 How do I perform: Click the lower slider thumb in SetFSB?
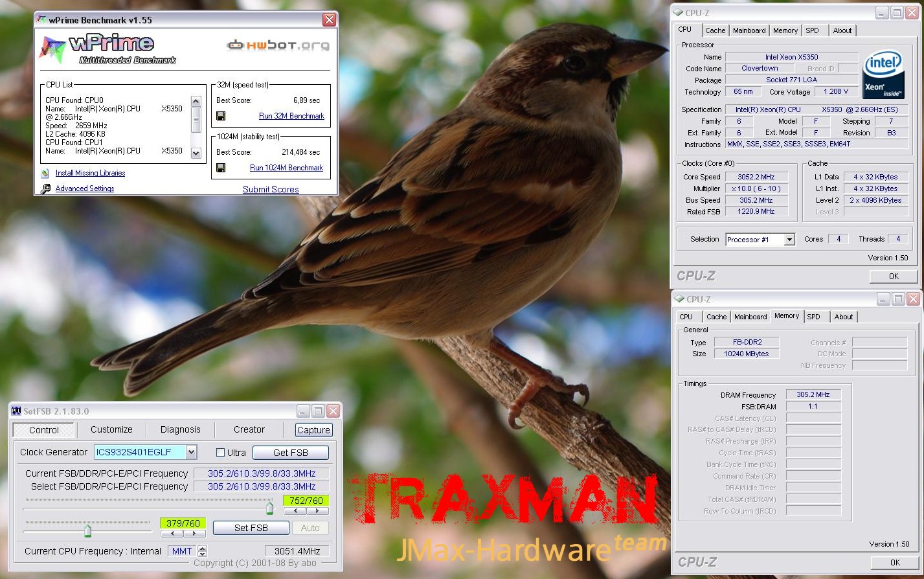87,531
